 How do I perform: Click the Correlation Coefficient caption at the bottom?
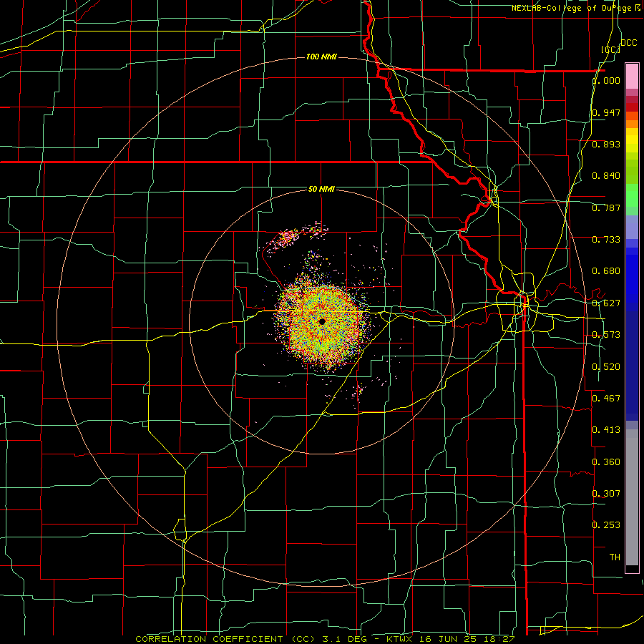(325, 639)
